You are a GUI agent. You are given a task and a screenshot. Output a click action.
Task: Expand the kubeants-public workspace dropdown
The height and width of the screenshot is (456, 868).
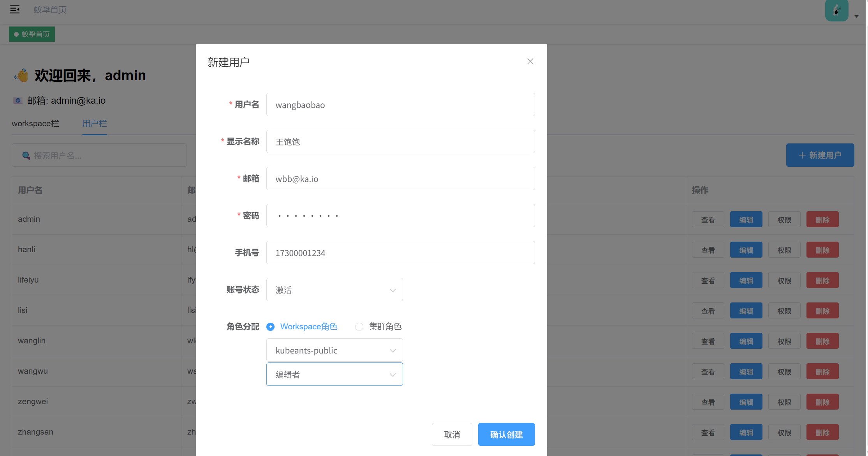[x=334, y=350]
